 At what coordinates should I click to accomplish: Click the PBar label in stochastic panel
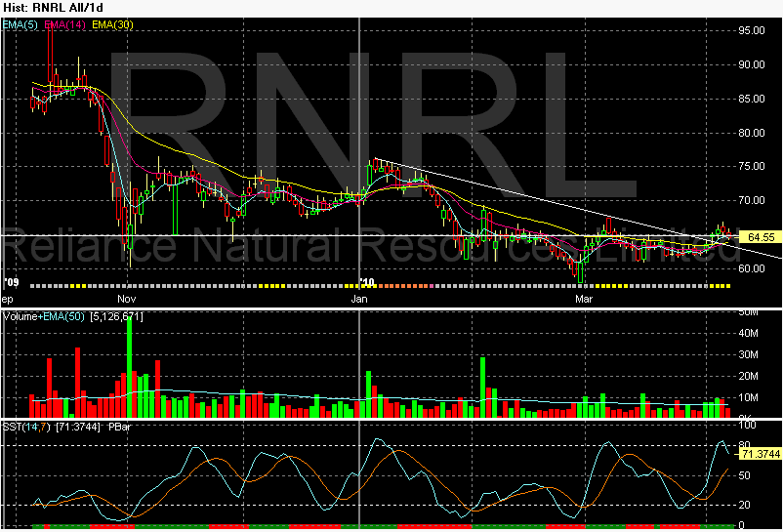coord(119,427)
